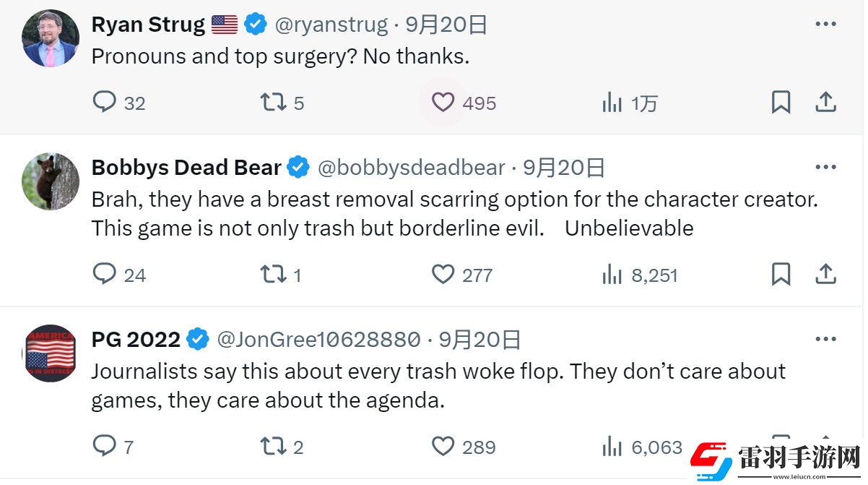868x485 pixels.
Task: Reply to Bobbys Dead Bear's tweet
Action: 105,274
